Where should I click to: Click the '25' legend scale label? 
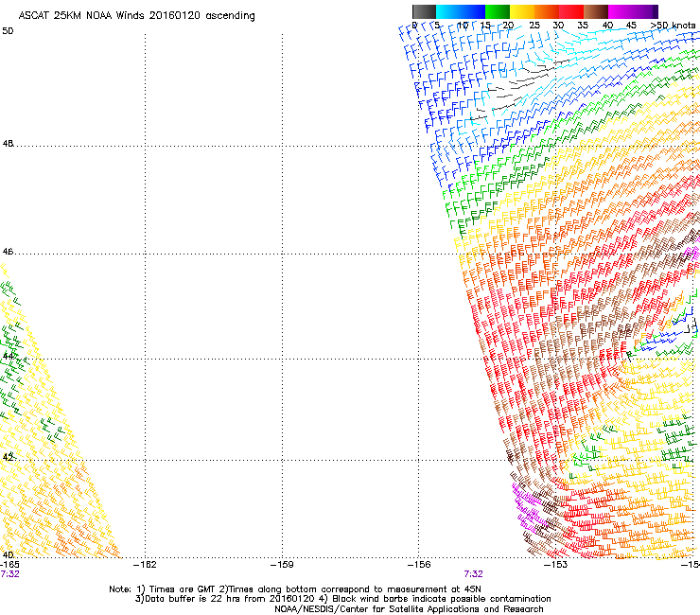534,26
